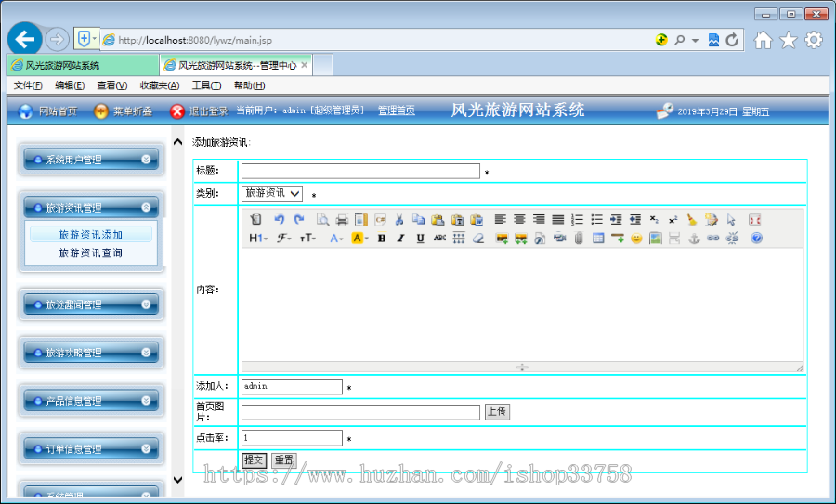Click the copy icon in the editor
The width and height of the screenshot is (836, 504).
(x=419, y=219)
